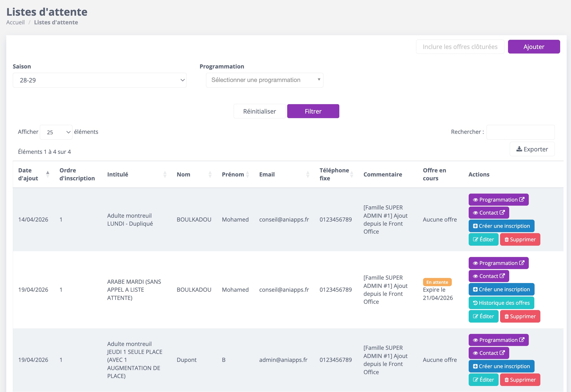View Programmation of the Dupont row
The width and height of the screenshot is (571, 392).
[498, 340]
